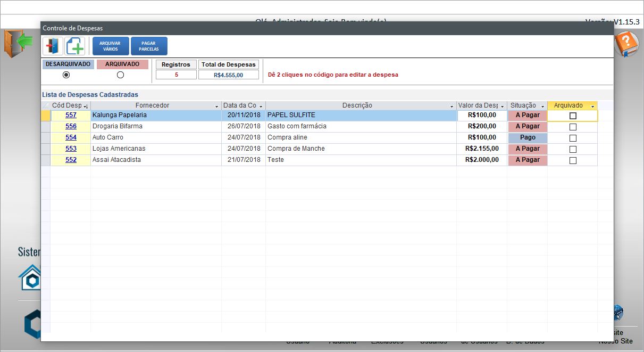Expand the Descrição column filter
Viewport: 644px width, 352px height.
pos(452,106)
